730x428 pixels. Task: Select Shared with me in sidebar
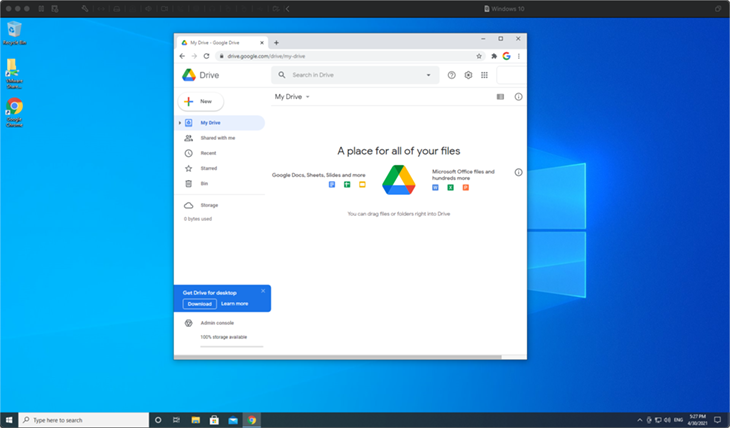tap(217, 138)
